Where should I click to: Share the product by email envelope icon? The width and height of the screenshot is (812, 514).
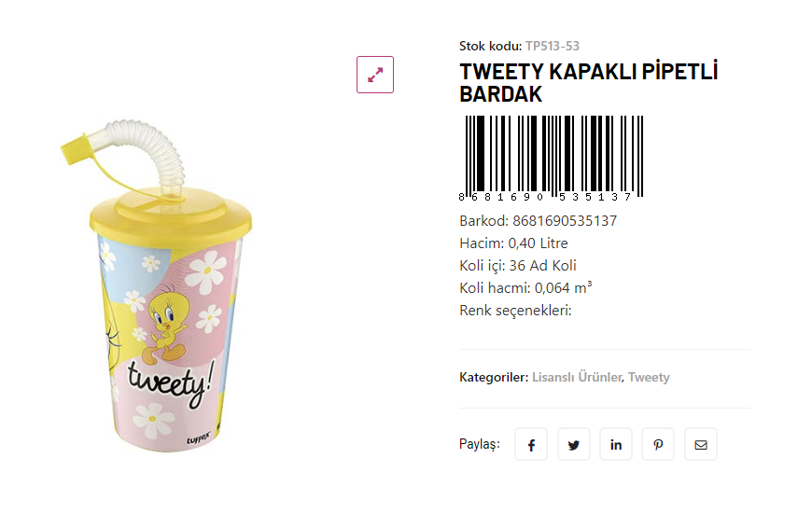[x=701, y=444]
